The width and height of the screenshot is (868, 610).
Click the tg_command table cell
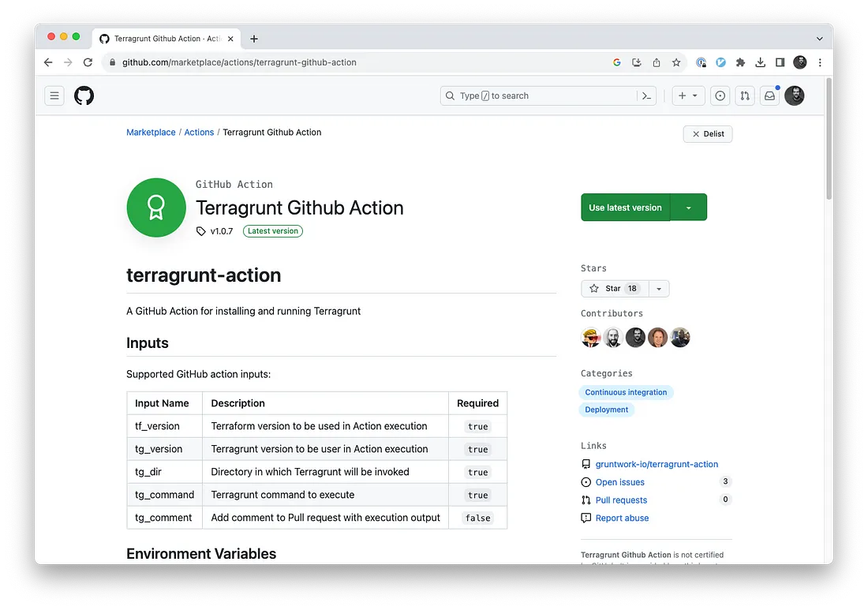(x=164, y=495)
